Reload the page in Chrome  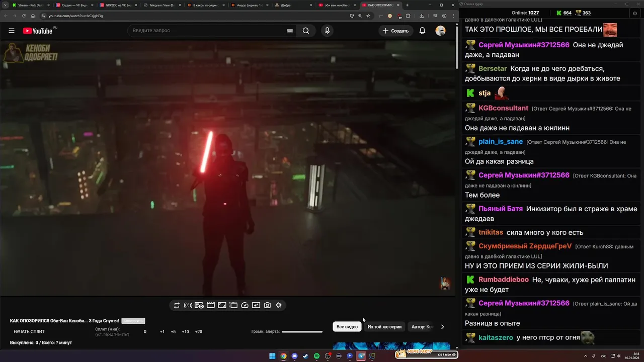23,16
